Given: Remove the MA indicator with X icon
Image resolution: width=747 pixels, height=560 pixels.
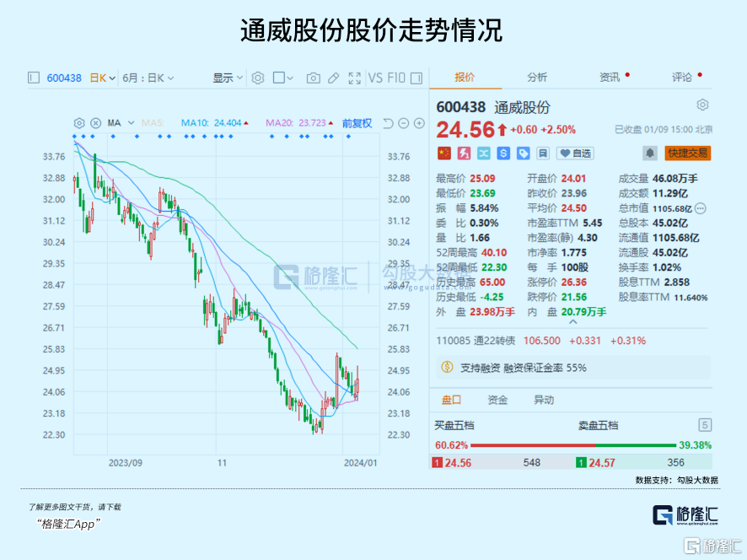Looking at the screenshot, I should 96,123.
